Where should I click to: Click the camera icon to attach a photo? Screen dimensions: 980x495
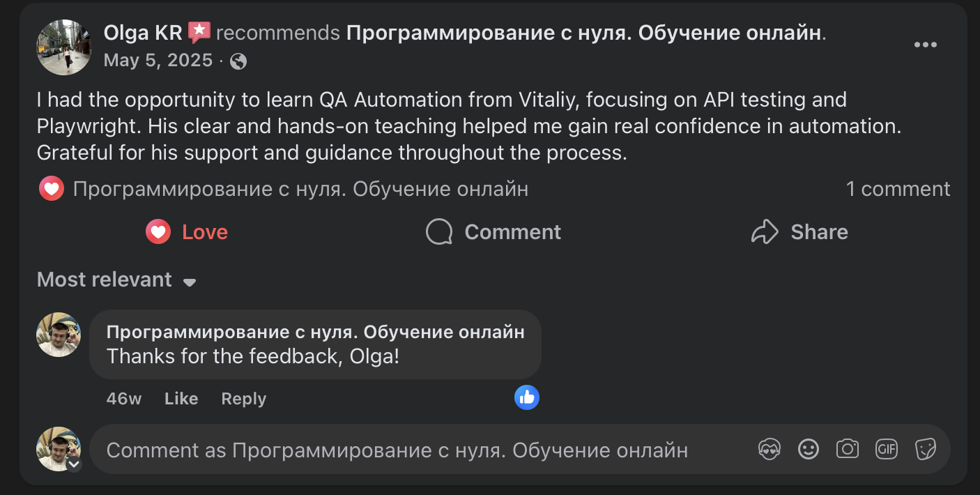tap(847, 449)
